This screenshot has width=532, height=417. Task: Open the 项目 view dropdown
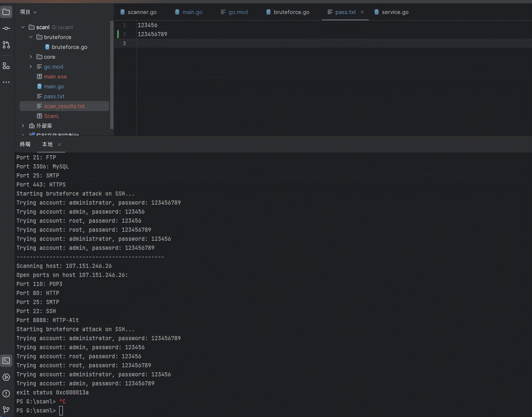pos(28,12)
